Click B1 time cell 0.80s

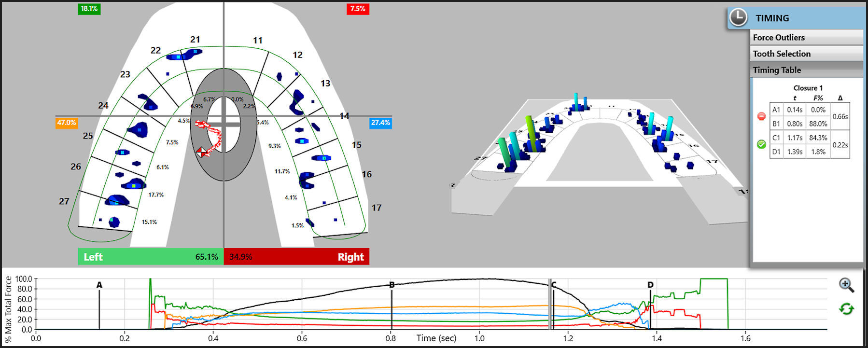pos(795,124)
